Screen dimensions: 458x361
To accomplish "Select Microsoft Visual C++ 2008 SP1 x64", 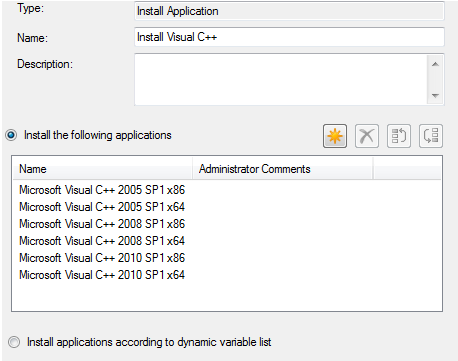I will pyautogui.click(x=102, y=241).
